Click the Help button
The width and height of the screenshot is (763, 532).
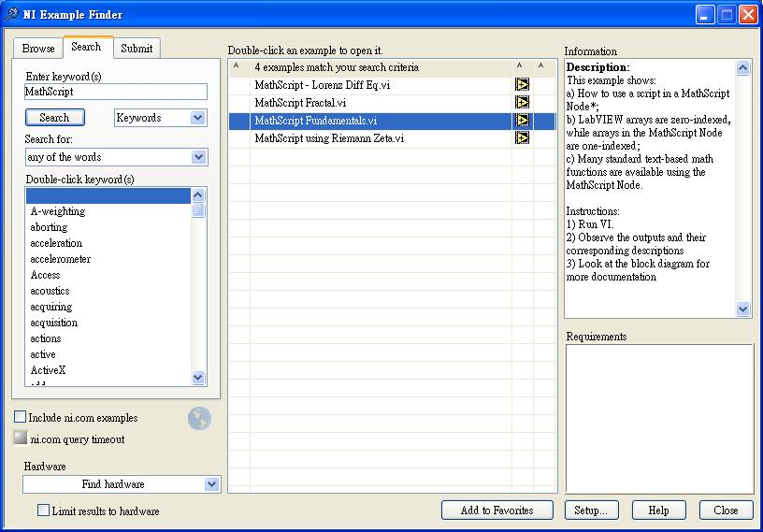coord(659,510)
